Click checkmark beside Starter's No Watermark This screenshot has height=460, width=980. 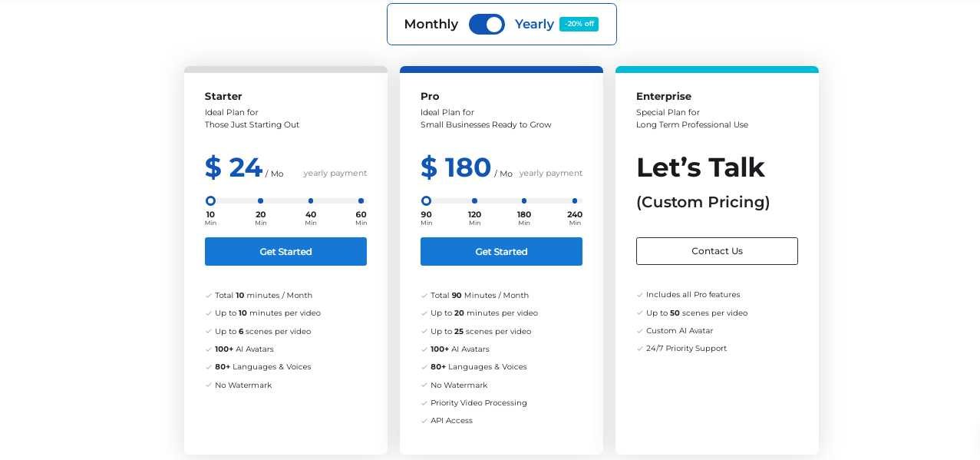point(209,386)
